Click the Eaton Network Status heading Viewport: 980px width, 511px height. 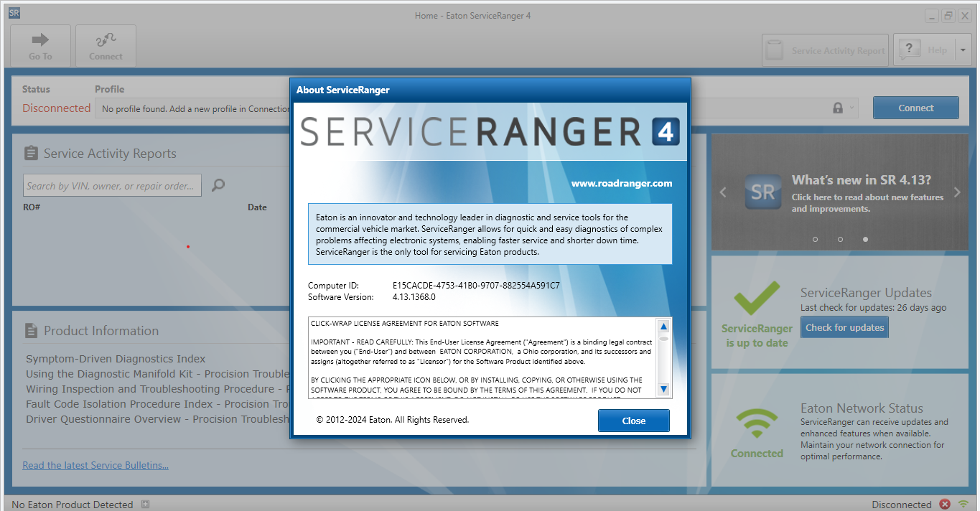862,408
